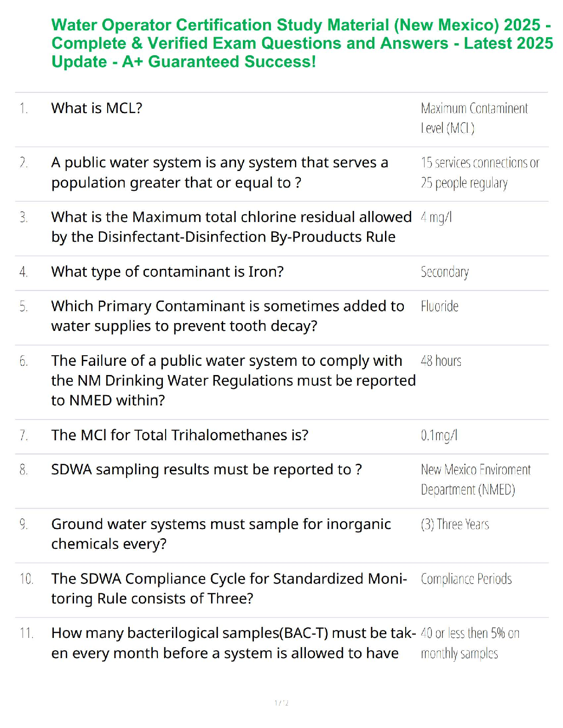563x728 pixels.
Task: Select the tooth decay primary contaminant question
Action: (x=227, y=316)
